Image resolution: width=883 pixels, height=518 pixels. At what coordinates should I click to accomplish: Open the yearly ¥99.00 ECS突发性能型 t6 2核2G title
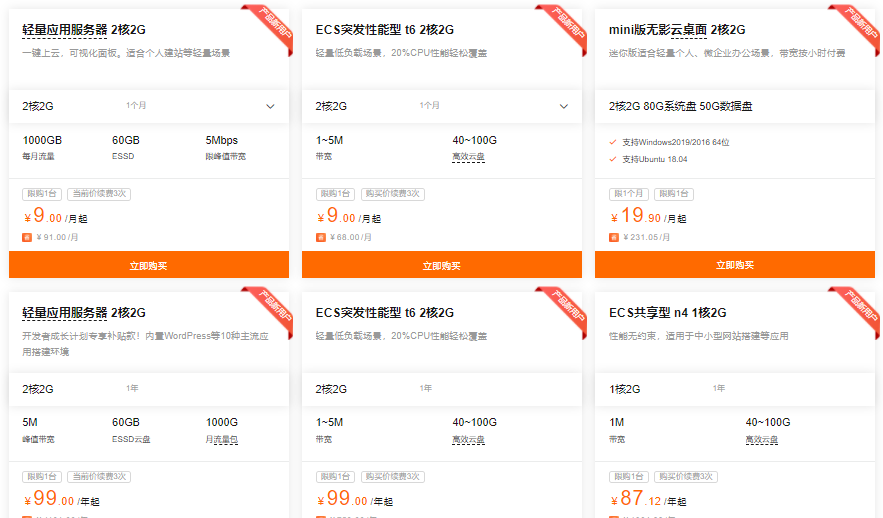pyautogui.click(x=385, y=312)
